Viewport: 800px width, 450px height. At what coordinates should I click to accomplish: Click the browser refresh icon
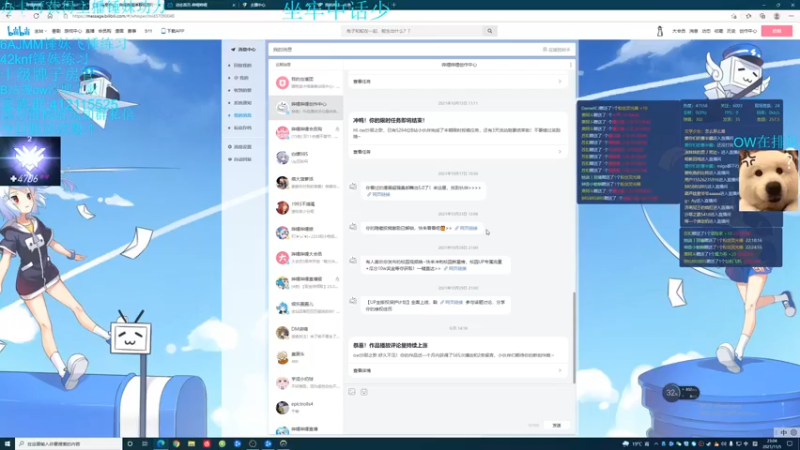tap(36, 16)
